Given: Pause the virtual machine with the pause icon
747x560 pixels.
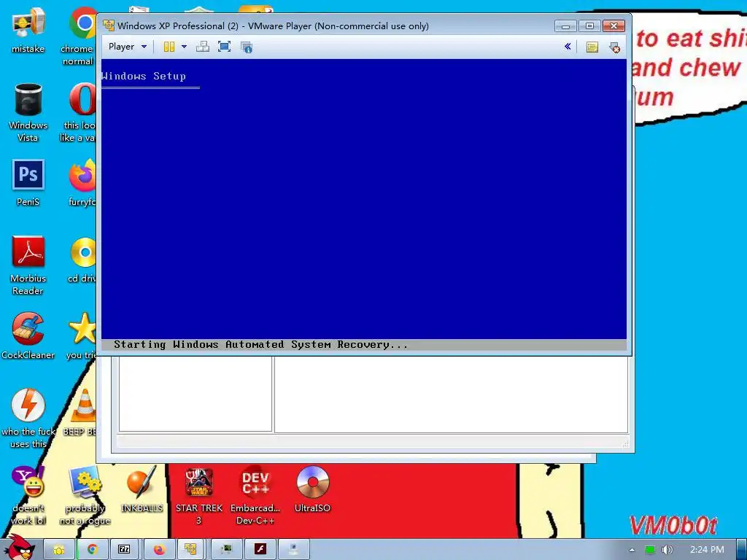Looking at the screenshot, I should coord(169,47).
